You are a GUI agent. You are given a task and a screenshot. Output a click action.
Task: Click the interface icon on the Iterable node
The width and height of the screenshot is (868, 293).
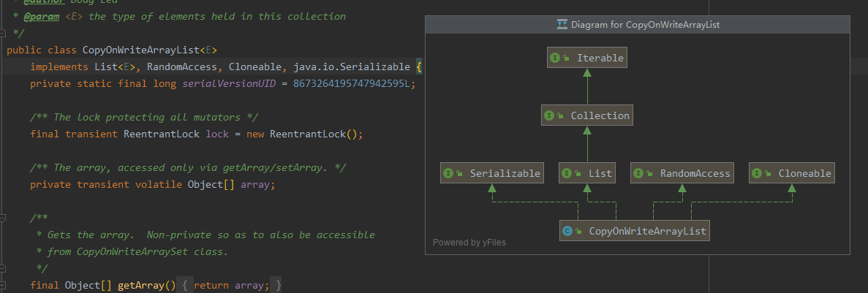(555, 58)
